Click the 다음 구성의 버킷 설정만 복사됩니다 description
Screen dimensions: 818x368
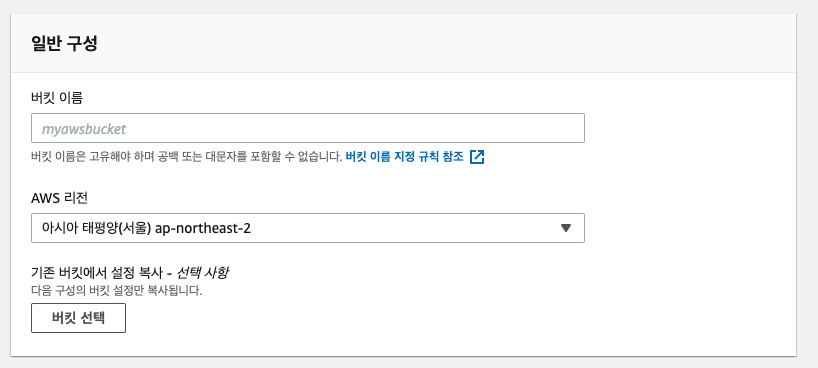point(117,291)
